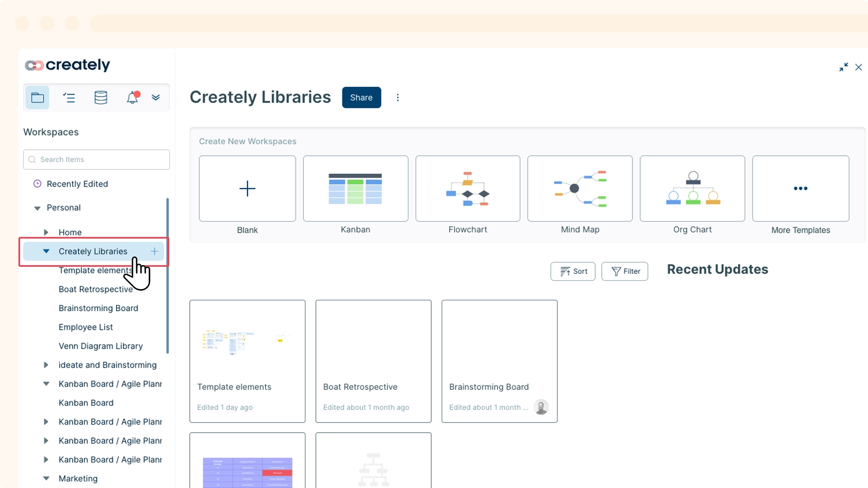The width and height of the screenshot is (868, 488).
Task: Open More Templates tile
Action: click(801, 189)
